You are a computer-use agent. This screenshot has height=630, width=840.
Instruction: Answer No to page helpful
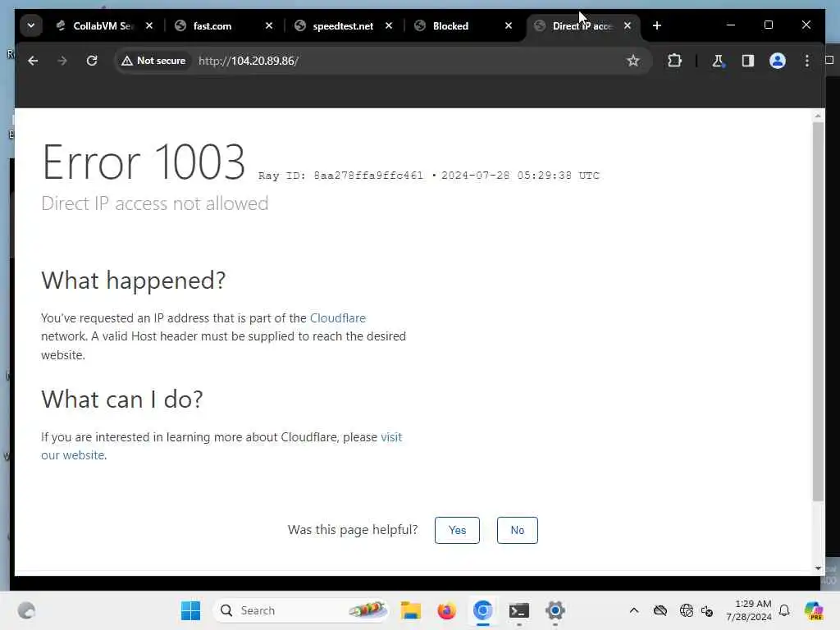(x=517, y=530)
